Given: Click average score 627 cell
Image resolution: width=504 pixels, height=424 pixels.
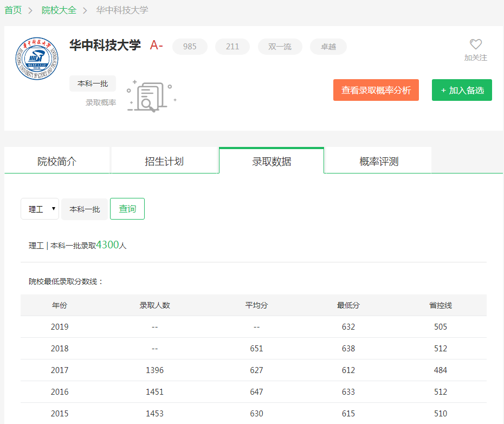Looking at the screenshot, I should coord(256,370).
